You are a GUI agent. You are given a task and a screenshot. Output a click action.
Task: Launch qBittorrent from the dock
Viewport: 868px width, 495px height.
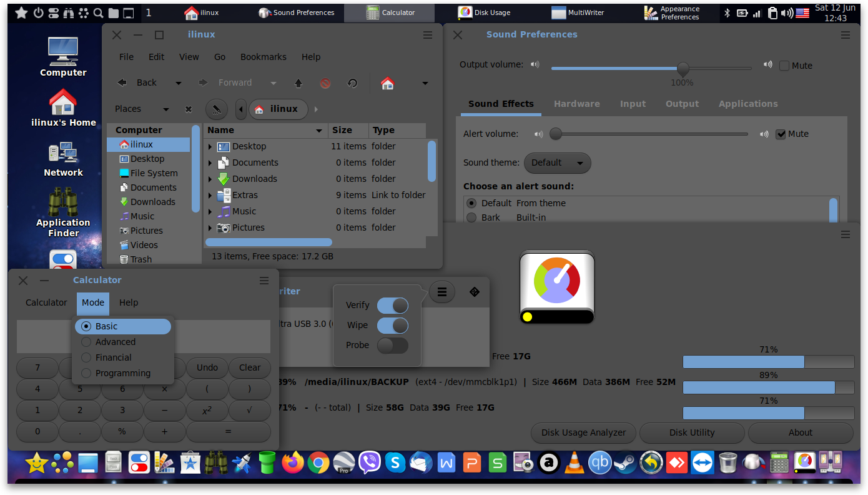pyautogui.click(x=599, y=462)
